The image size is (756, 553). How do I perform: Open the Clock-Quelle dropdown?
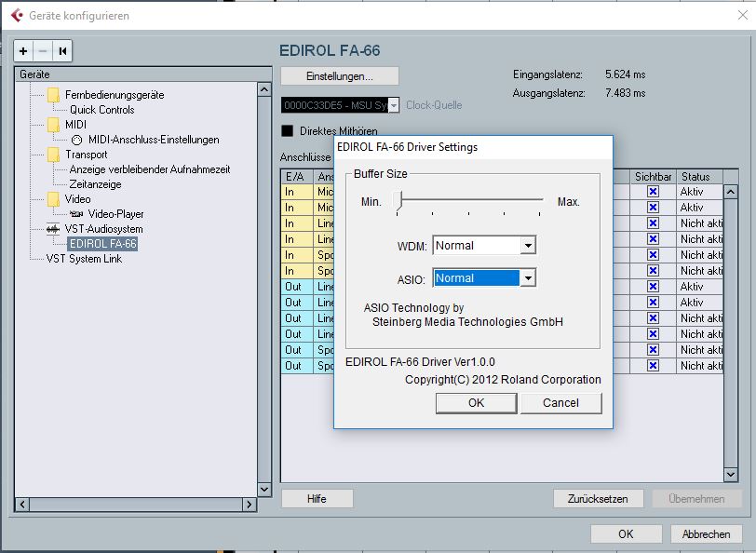pos(394,105)
